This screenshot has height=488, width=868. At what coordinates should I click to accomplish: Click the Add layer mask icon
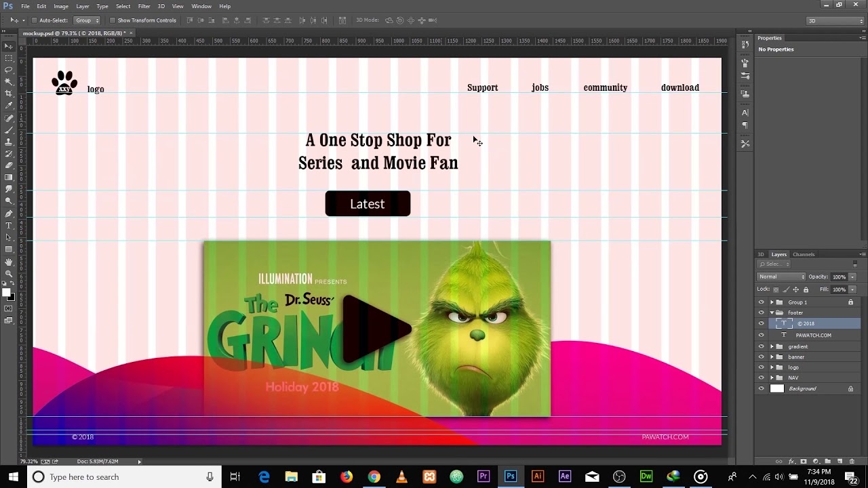pos(804,462)
